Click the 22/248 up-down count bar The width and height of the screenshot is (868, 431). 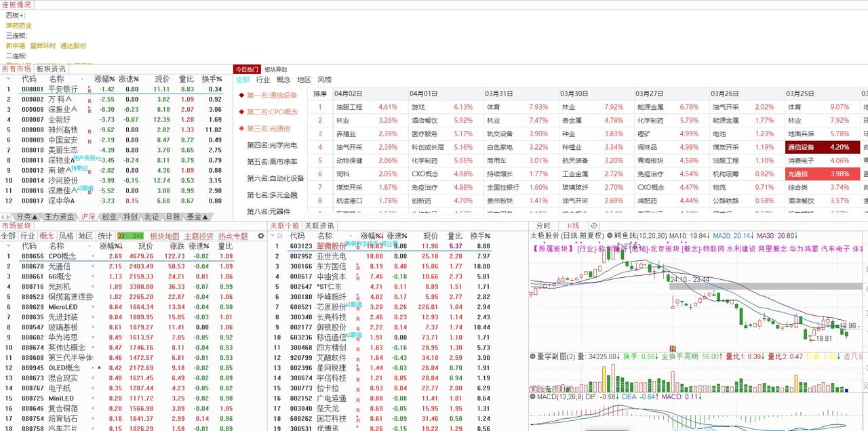(130, 236)
